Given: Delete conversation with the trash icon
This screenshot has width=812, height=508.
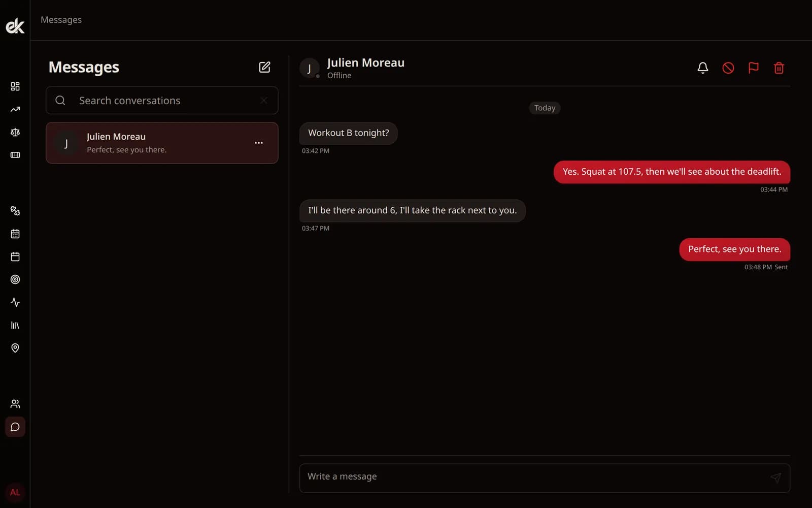Looking at the screenshot, I should 779,68.
